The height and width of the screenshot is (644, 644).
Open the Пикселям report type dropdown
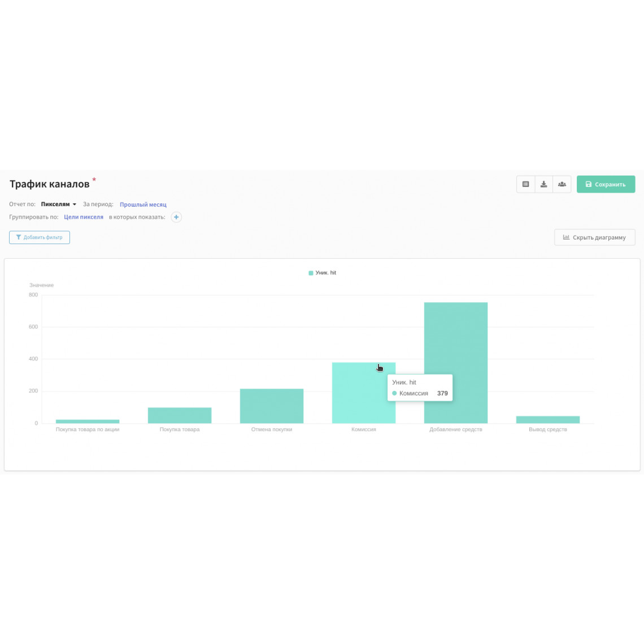[x=58, y=204]
